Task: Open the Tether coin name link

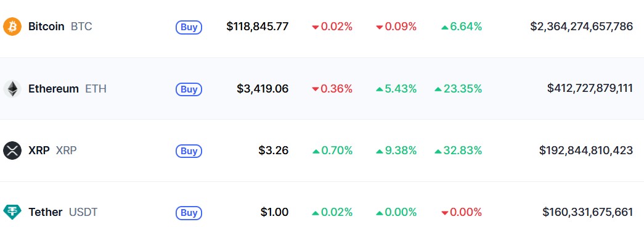Action: pyautogui.click(x=45, y=212)
